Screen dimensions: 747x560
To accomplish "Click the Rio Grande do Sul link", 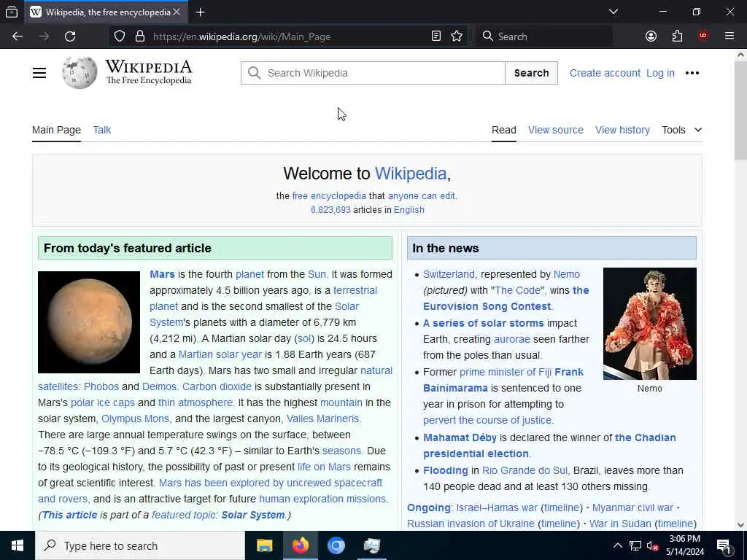I will point(525,470).
